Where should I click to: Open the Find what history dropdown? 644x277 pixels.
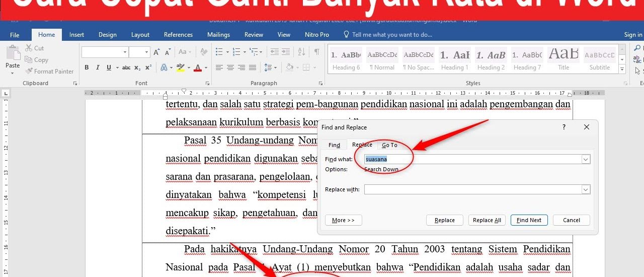pos(586,159)
